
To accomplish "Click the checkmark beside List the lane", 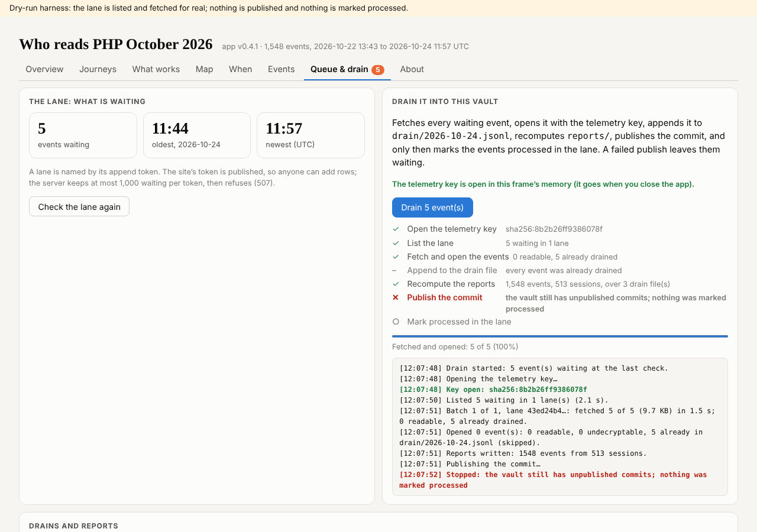I will pos(396,243).
